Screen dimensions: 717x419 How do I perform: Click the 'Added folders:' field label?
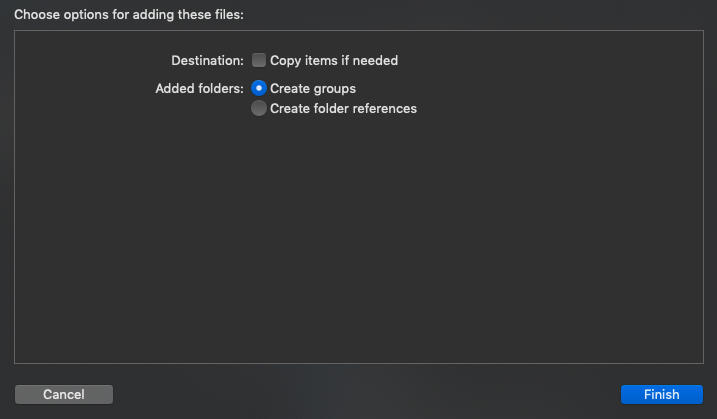click(x=199, y=88)
